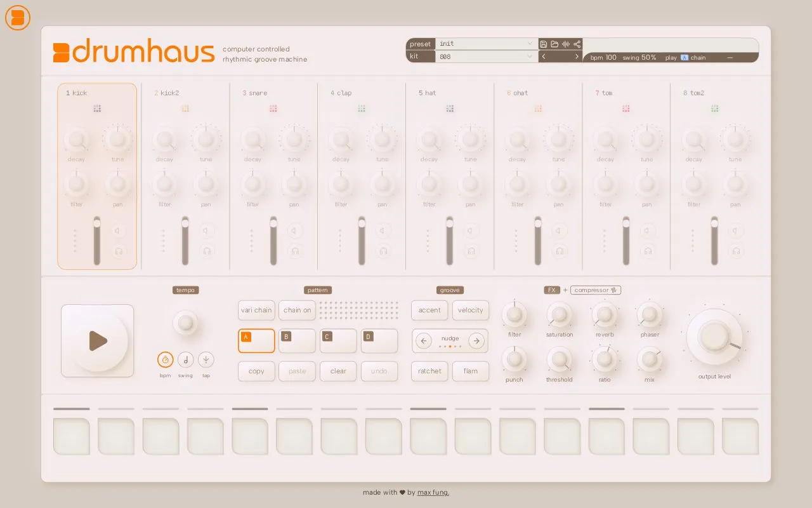Image resolution: width=812 pixels, height=508 pixels.
Task: Solo the kick channel with headphones
Action: [119, 251]
